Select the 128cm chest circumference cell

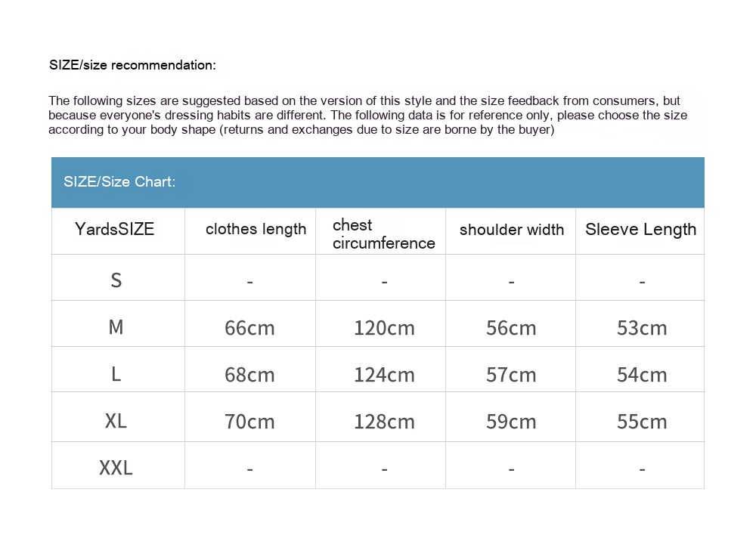click(384, 422)
